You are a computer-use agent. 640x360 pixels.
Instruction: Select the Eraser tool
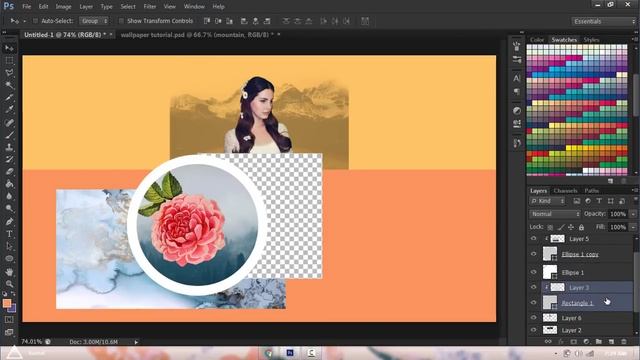point(9,171)
